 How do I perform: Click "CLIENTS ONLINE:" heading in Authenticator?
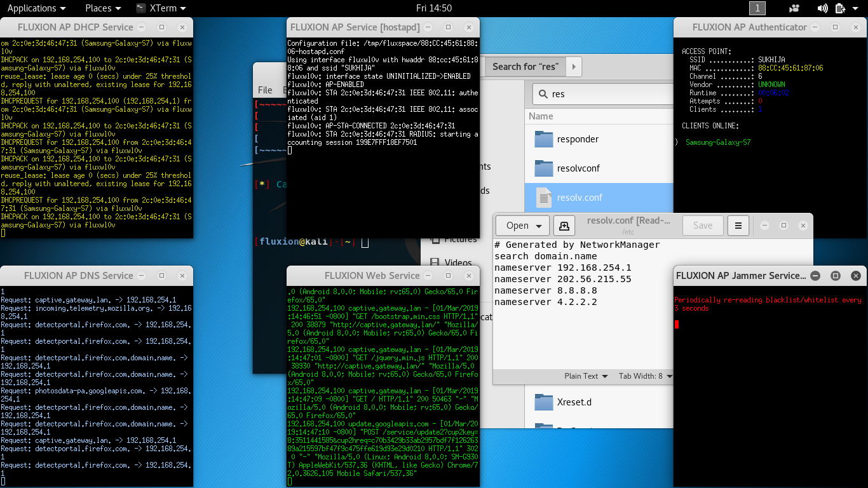[710, 126]
